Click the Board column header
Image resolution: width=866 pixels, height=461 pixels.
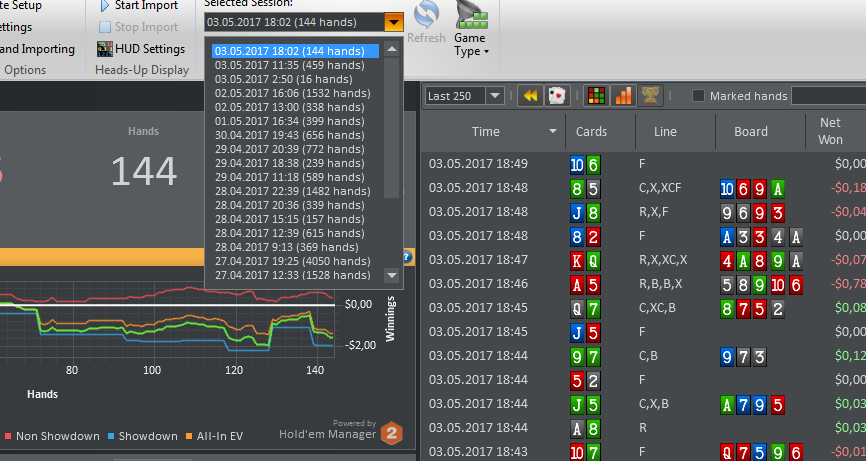coord(751,131)
